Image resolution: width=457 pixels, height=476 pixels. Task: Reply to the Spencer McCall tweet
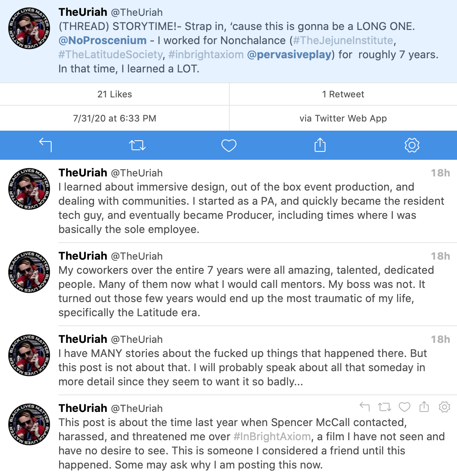[365, 407]
